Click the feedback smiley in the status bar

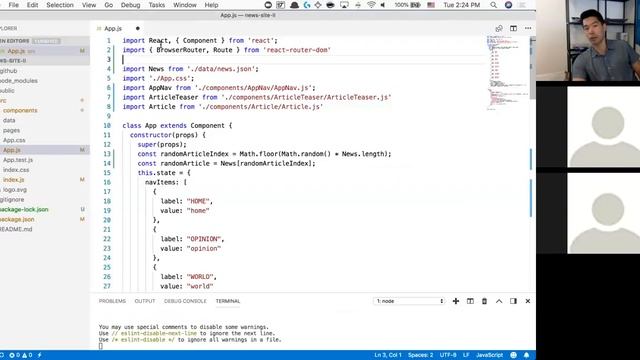pos(513,355)
